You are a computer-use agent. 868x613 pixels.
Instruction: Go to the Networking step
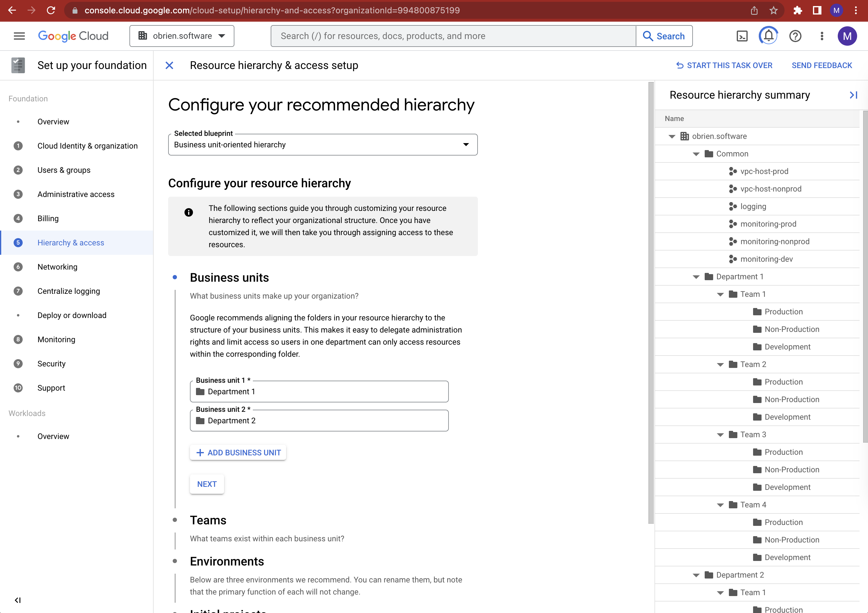coord(57,267)
